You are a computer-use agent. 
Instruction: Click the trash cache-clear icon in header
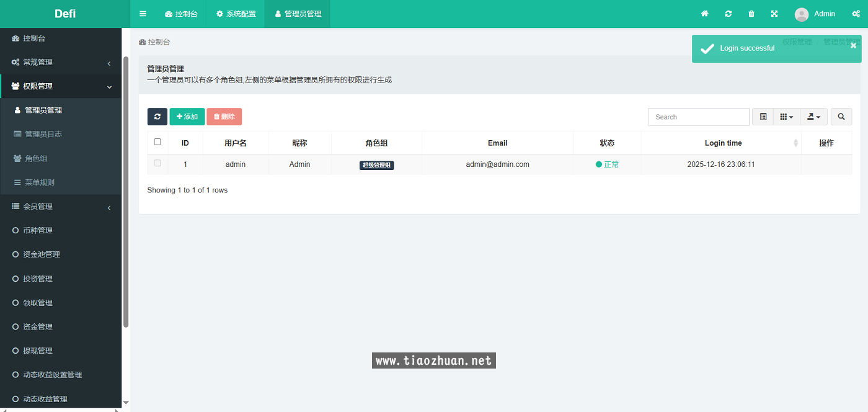point(751,14)
